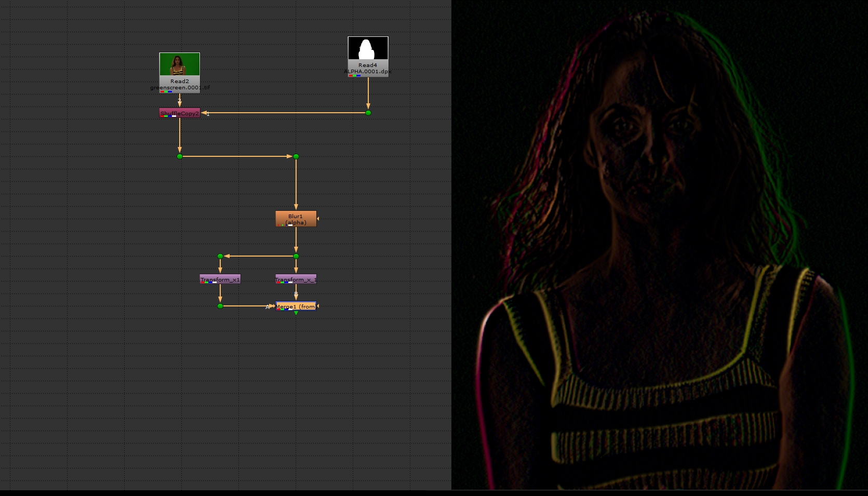Screen dimensions: 868x496
Task: Select the dot node directly below ShuffleCopy2
Action: (180, 156)
